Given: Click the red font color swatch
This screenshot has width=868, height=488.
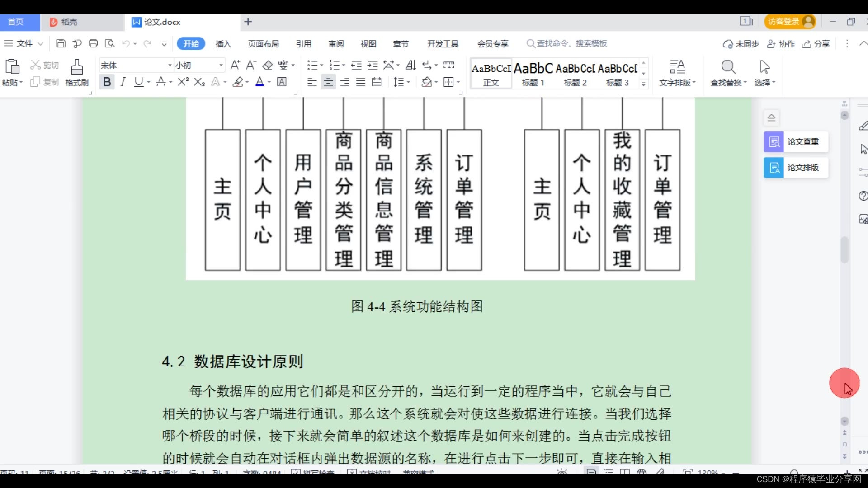Looking at the screenshot, I should coord(259,82).
